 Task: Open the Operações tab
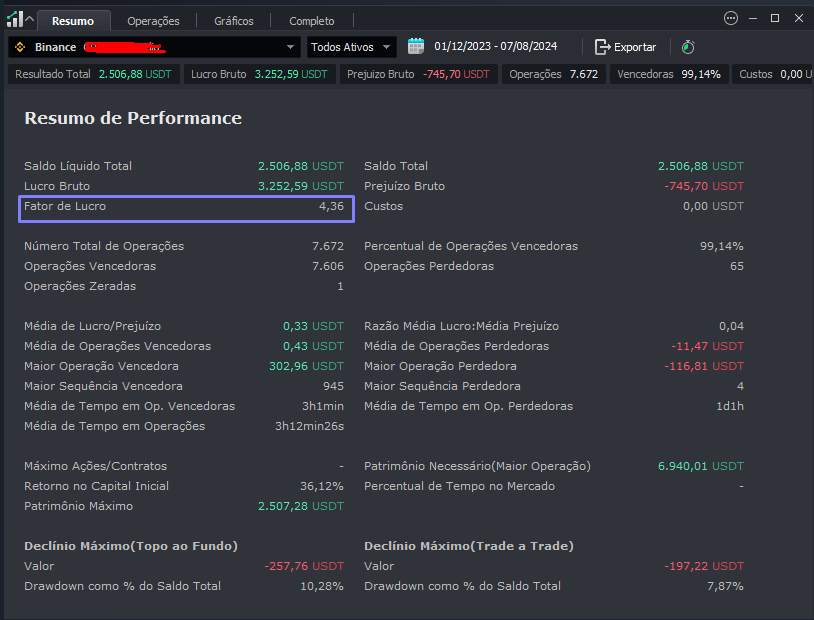point(154,21)
